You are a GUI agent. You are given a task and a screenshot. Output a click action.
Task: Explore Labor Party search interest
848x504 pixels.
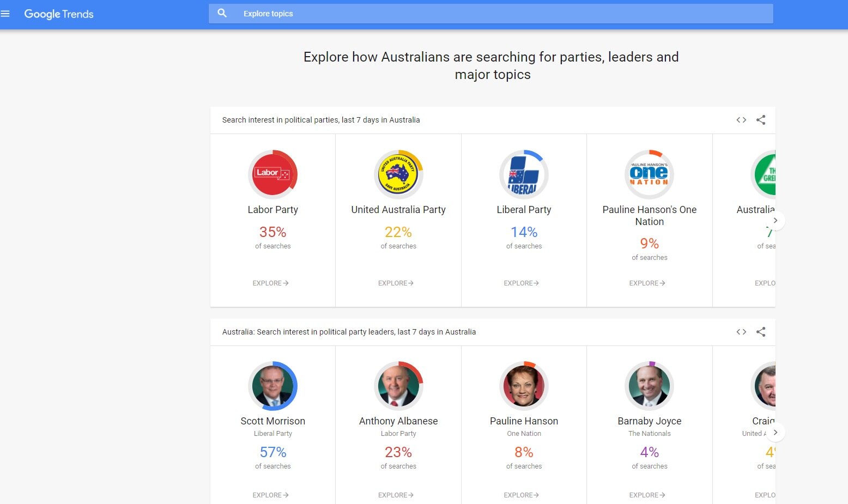tap(270, 283)
